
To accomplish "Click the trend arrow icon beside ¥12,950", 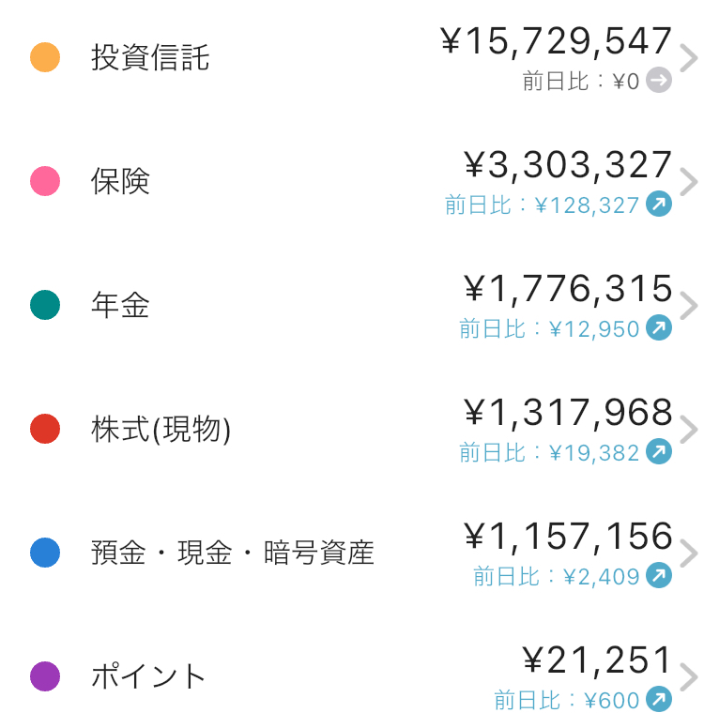I will tap(659, 327).
